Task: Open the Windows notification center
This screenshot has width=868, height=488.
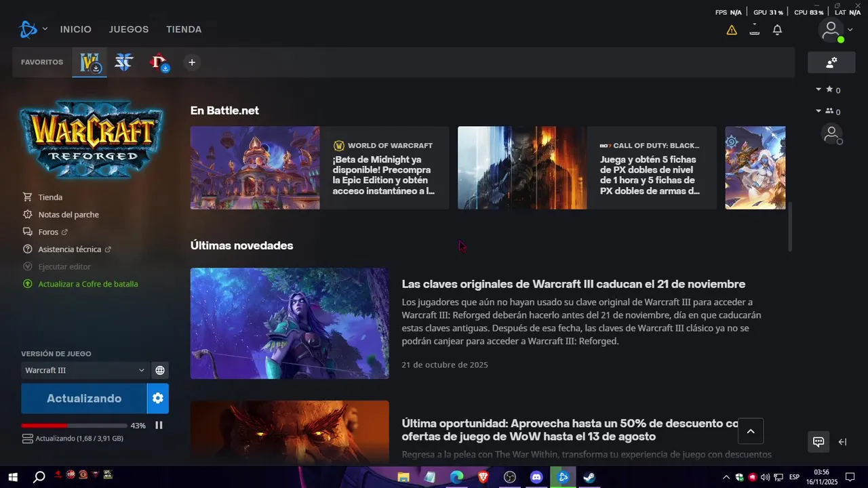Action: pyautogui.click(x=850, y=477)
